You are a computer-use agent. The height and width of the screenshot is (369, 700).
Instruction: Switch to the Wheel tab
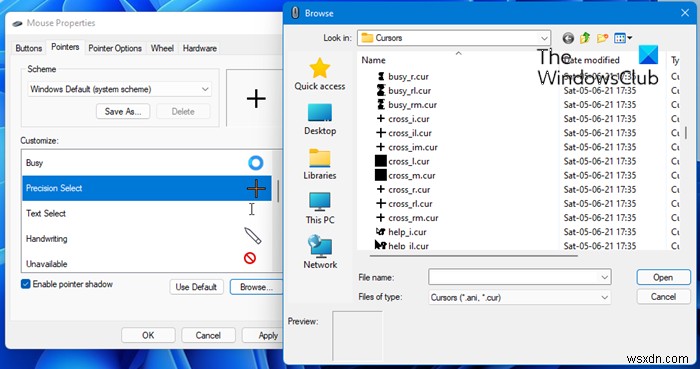point(162,48)
